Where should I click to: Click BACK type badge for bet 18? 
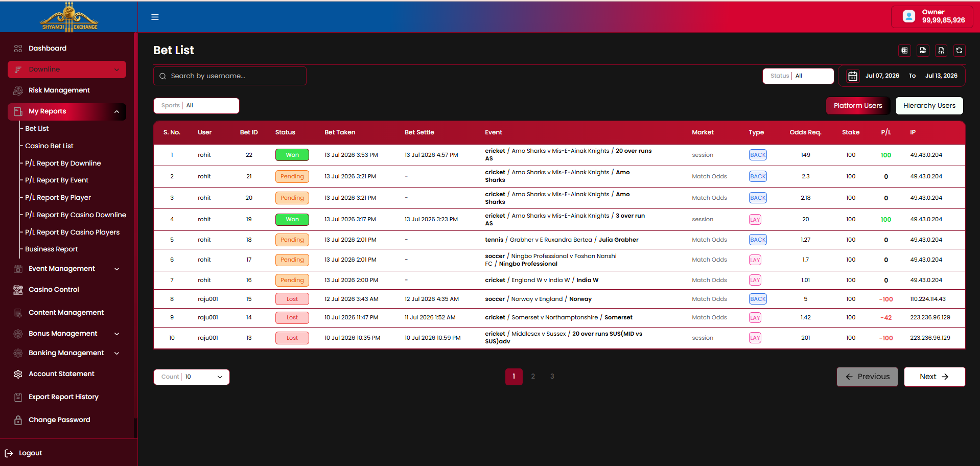pos(758,240)
